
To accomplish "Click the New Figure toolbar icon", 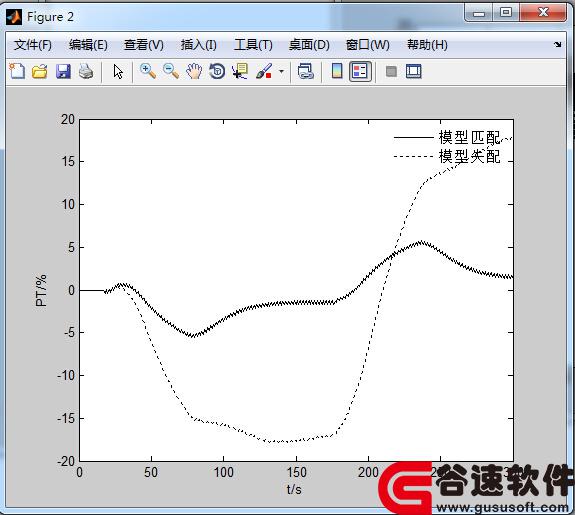I will [17, 71].
